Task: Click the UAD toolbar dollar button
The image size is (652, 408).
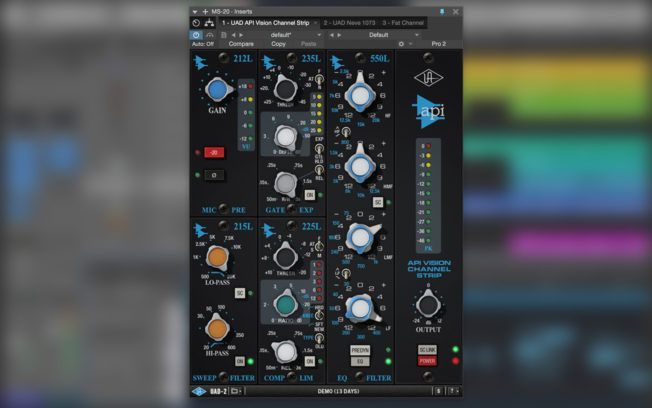Action: tap(438, 391)
